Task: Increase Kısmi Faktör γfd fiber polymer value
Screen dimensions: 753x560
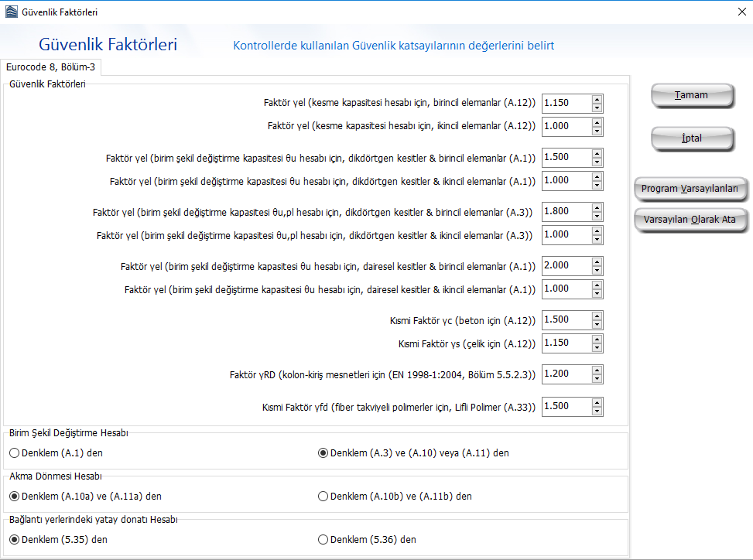Action: pos(597,402)
